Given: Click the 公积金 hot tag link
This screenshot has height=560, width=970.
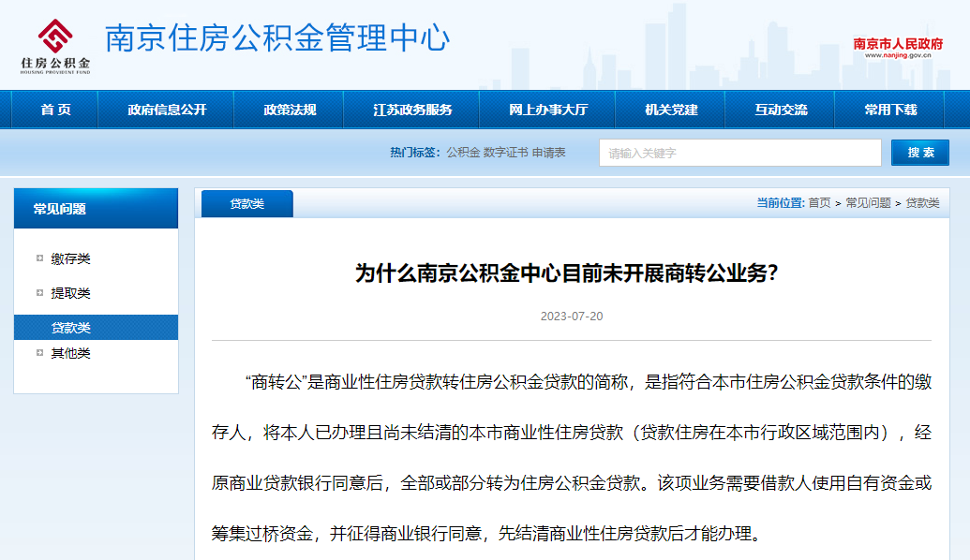Looking at the screenshot, I should (463, 153).
